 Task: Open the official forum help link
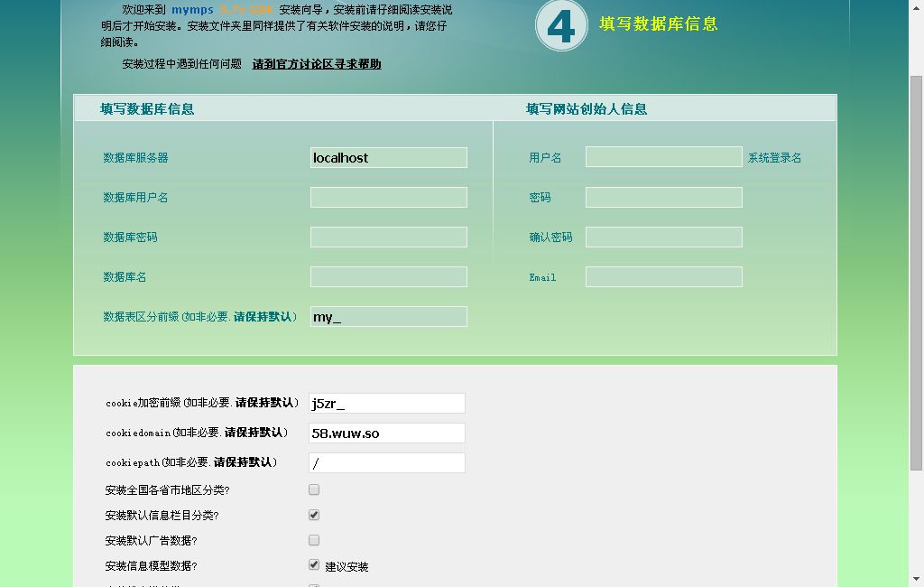coord(315,64)
